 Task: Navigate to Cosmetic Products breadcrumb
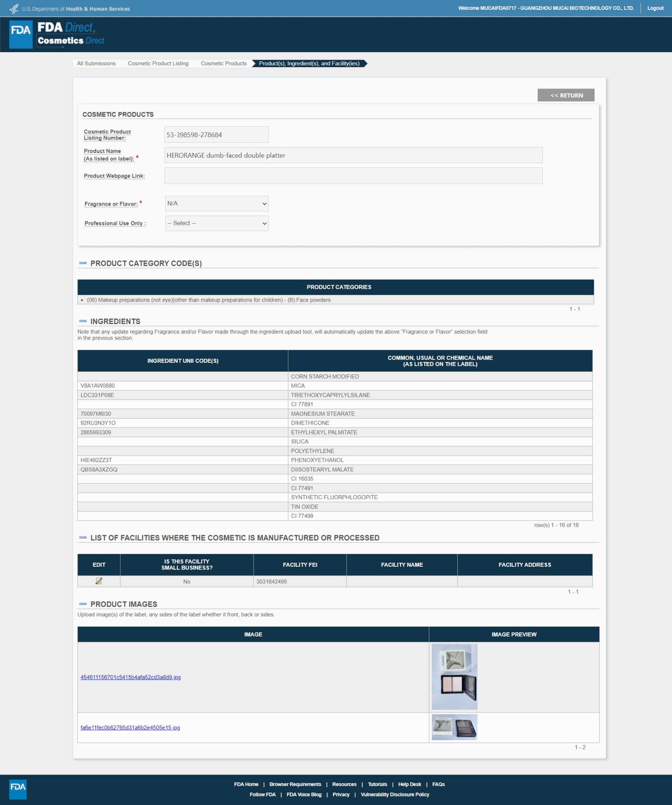pyautogui.click(x=223, y=64)
